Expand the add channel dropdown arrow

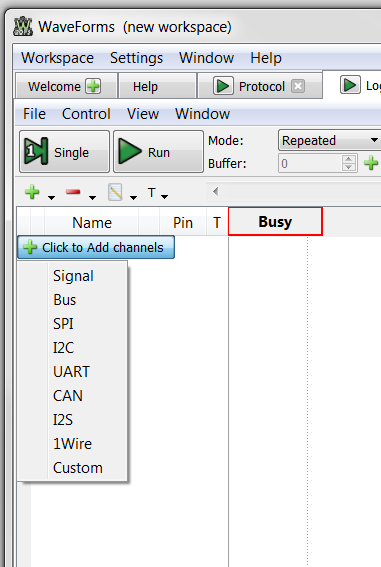pos(51,197)
